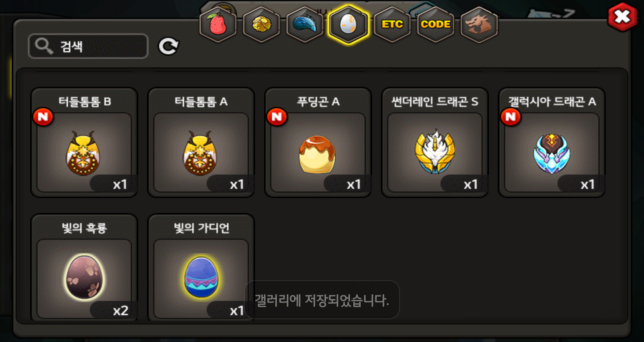The height and width of the screenshot is (342, 644).
Task: Click the refresh arrow next to search
Action: point(169,46)
